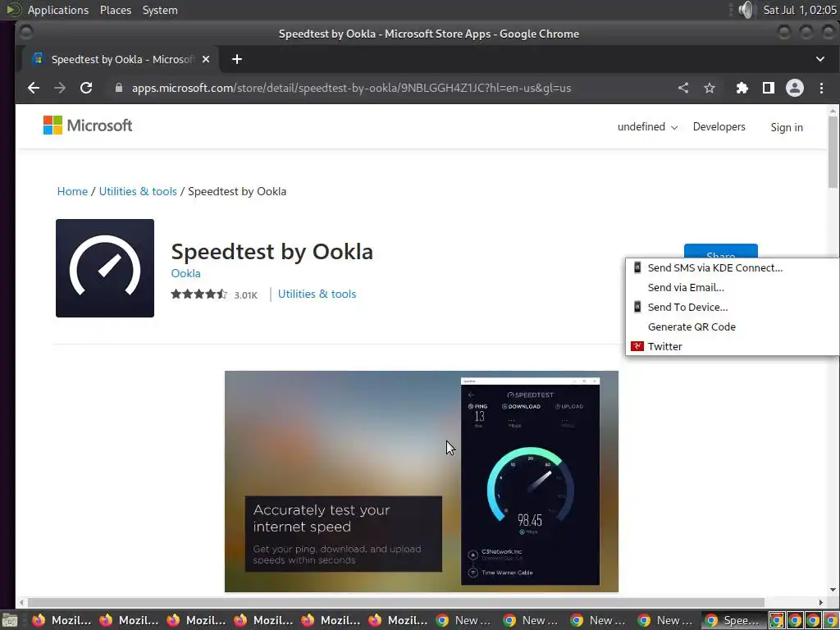Image resolution: width=840 pixels, height=630 pixels.
Task: Open the Places menu
Action: [x=115, y=10]
